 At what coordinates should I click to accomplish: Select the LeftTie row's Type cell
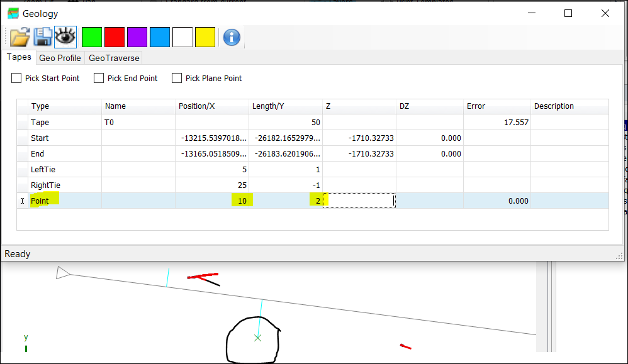[64, 170]
